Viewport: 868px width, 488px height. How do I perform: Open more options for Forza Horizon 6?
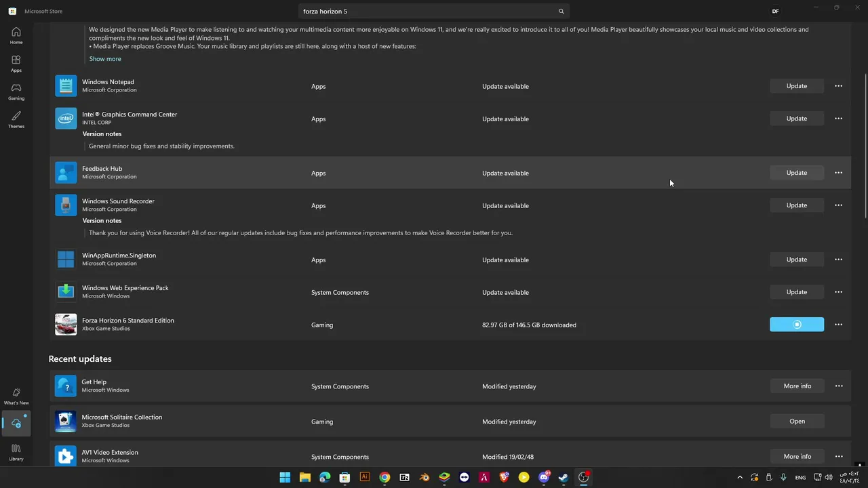pos(838,325)
